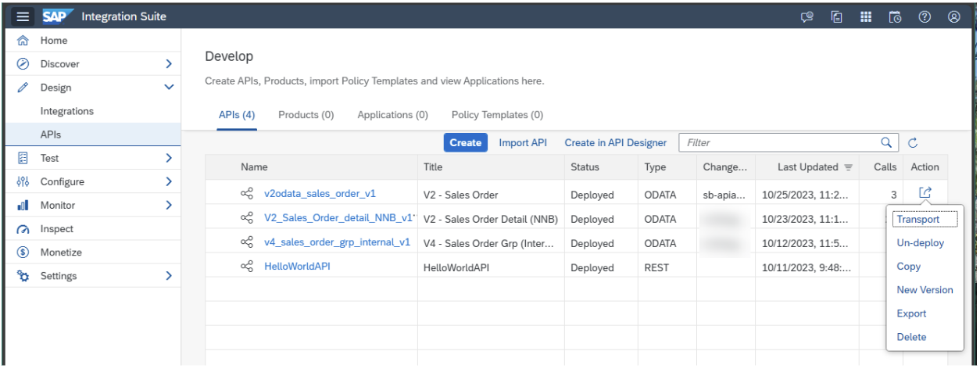Viewport: 980px width, 369px height.
Task: Collapse the Design section chevron
Action: coord(169,88)
